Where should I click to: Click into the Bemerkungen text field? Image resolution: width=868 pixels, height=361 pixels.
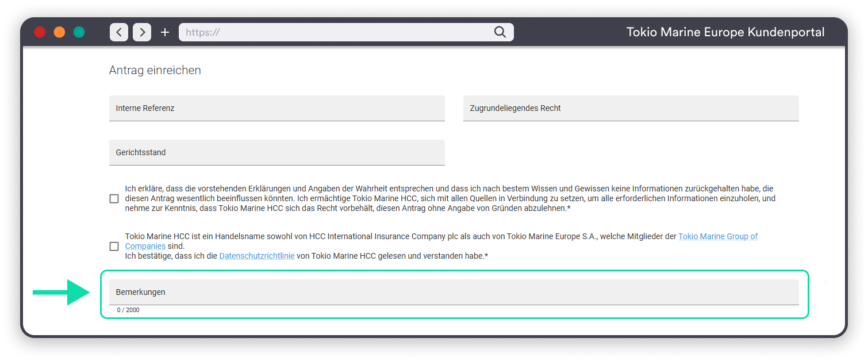tap(454, 292)
